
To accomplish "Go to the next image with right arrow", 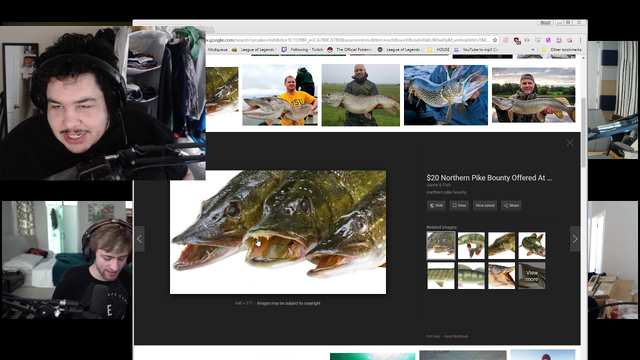I will tap(575, 239).
